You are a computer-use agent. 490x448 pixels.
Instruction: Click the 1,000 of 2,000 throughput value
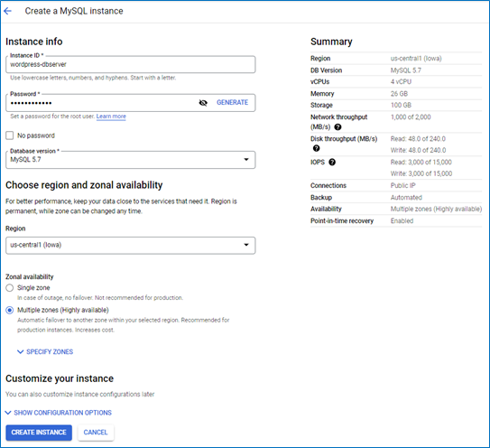[411, 117]
